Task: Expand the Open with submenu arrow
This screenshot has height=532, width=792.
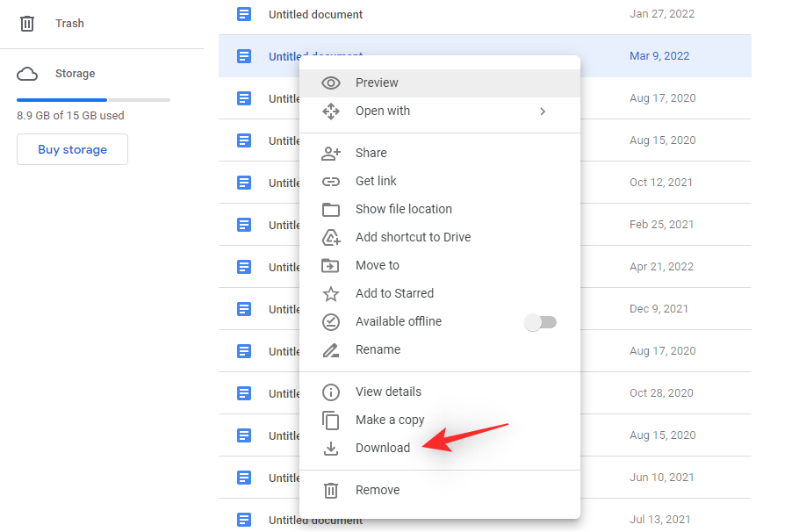Action: (x=543, y=111)
